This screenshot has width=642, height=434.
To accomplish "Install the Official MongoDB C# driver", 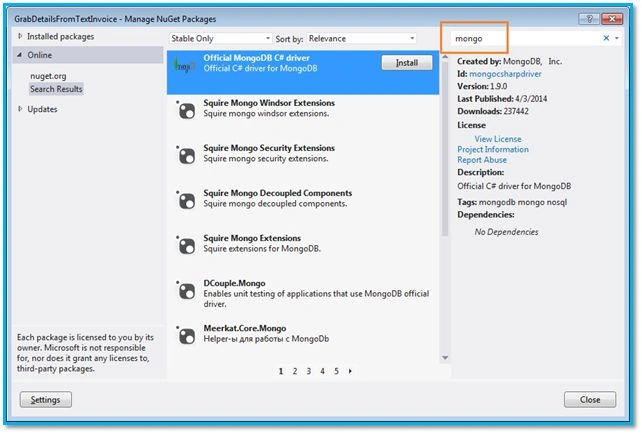I will 407,63.
